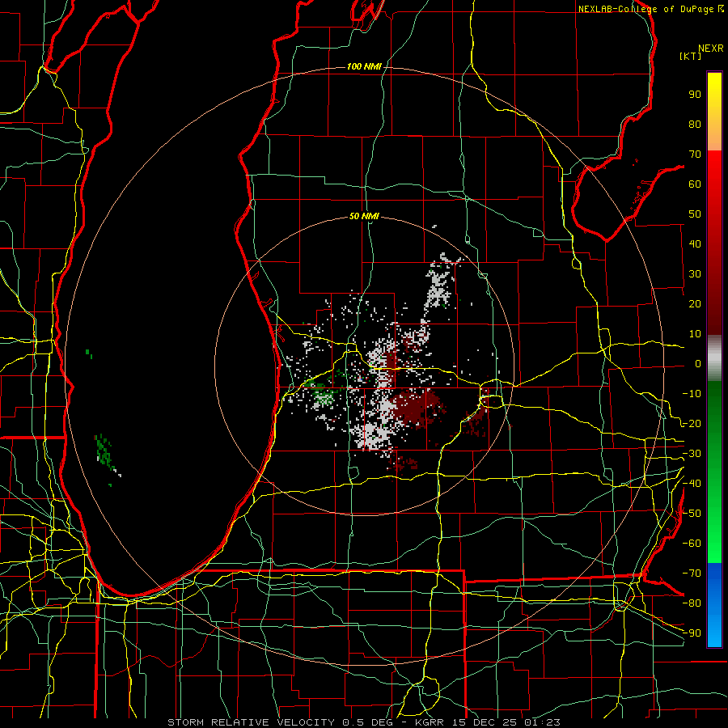Click the positive 10 scale value
Screen dimensions: 728x728
click(695, 334)
